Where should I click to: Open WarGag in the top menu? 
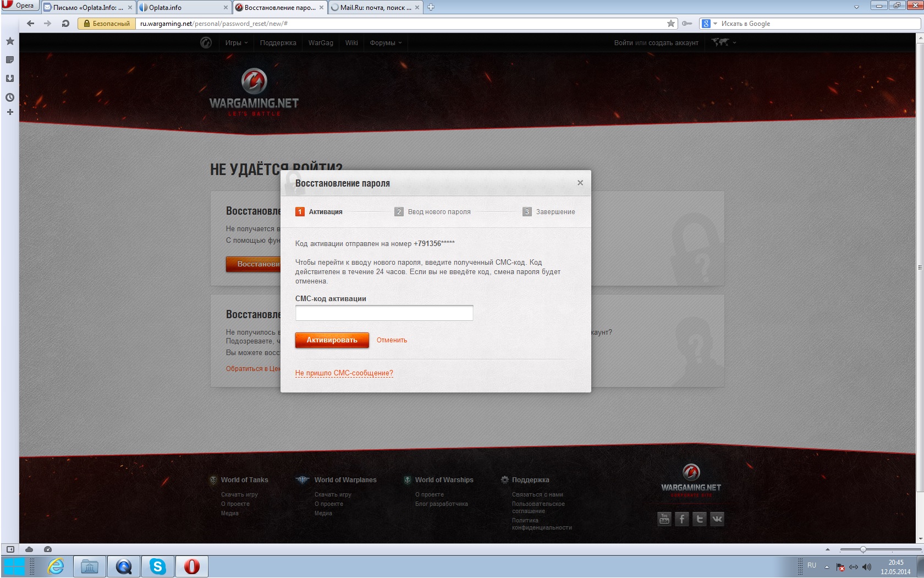321,42
